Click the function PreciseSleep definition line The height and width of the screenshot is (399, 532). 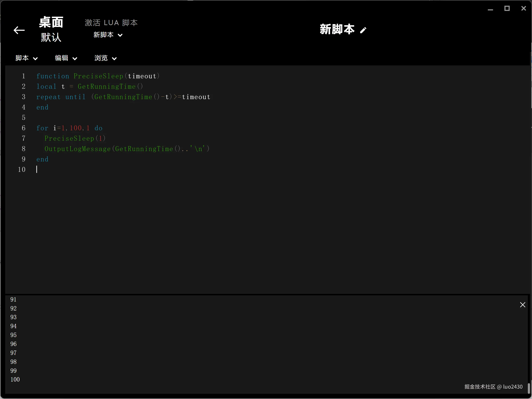tap(98, 76)
